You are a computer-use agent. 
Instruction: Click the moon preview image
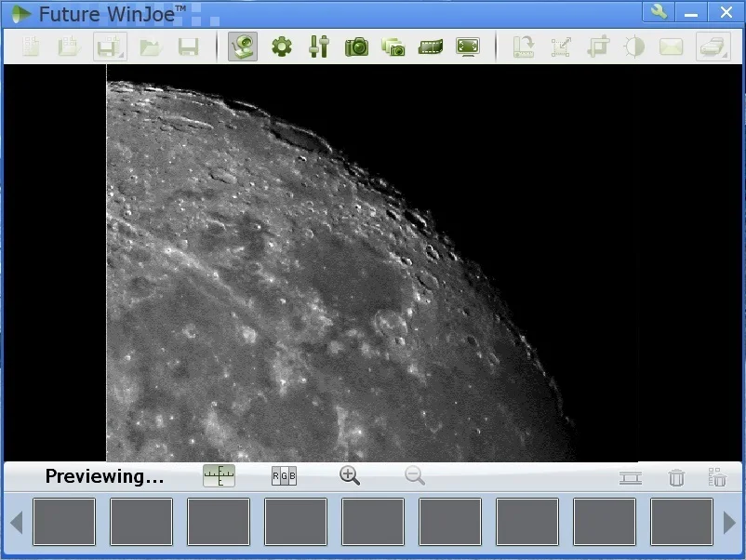(326, 279)
